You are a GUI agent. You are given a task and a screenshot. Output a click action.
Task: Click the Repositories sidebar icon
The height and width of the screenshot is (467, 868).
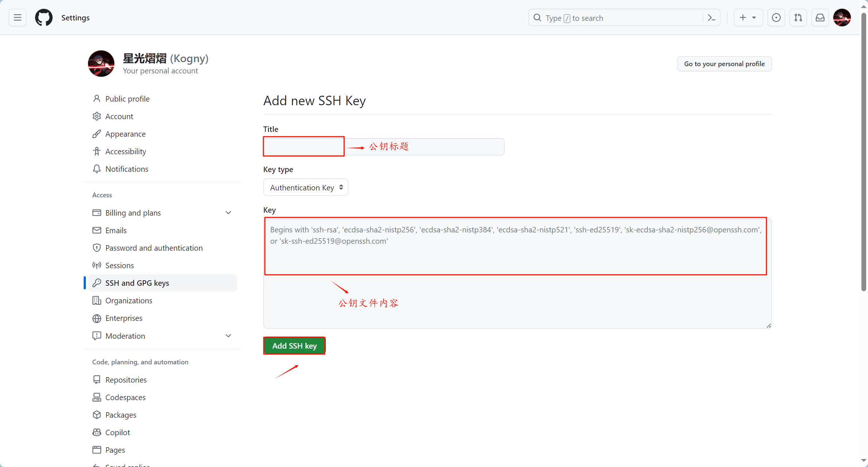[97, 380]
